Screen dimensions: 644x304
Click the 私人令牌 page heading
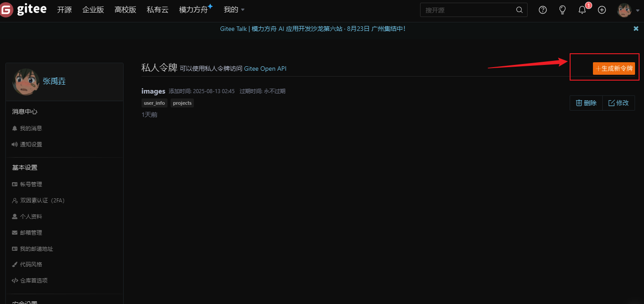pos(159,68)
